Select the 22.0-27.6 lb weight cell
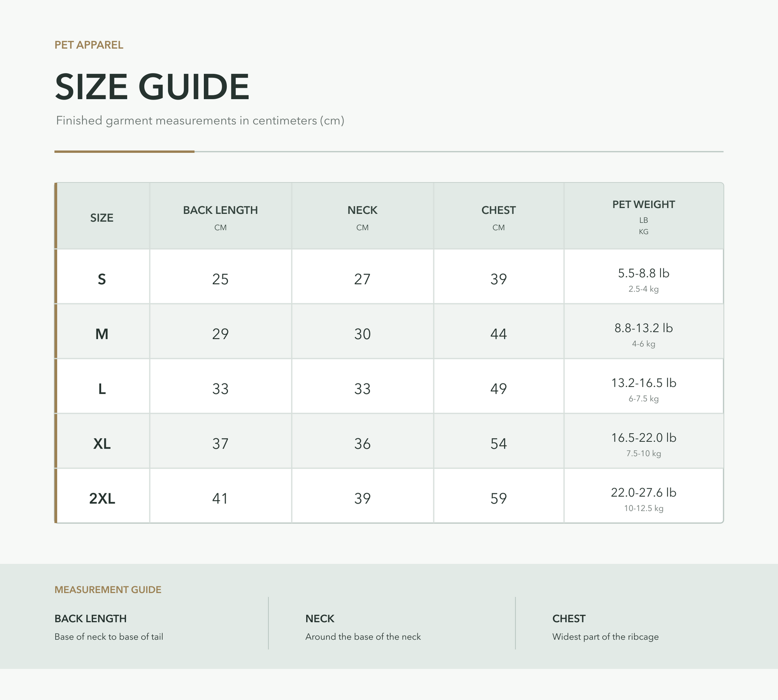 [643, 498]
